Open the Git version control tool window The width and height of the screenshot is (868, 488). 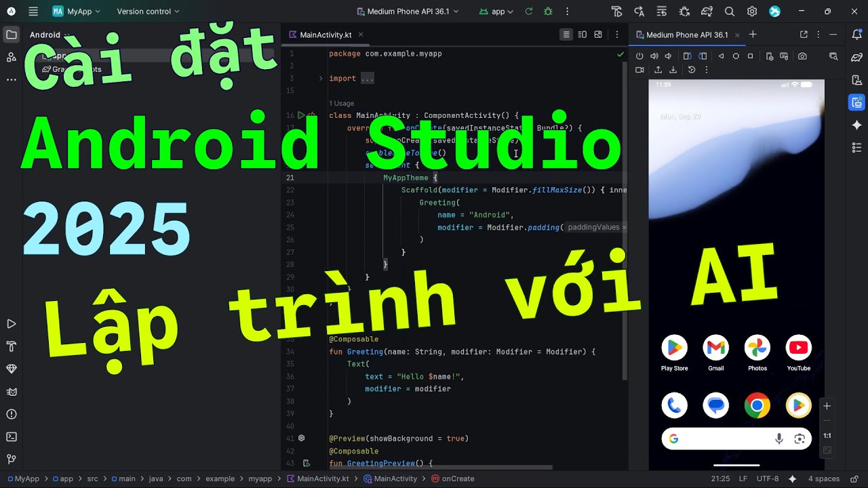click(x=12, y=459)
